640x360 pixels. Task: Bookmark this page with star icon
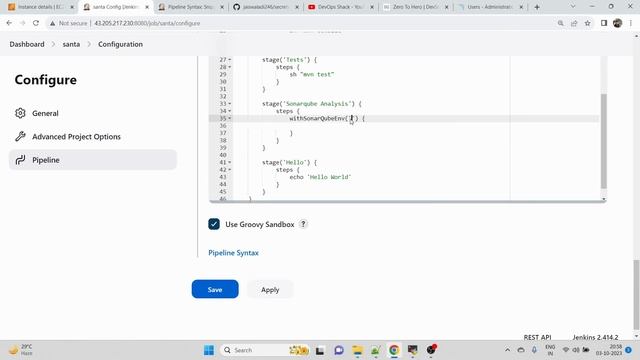tap(587, 23)
